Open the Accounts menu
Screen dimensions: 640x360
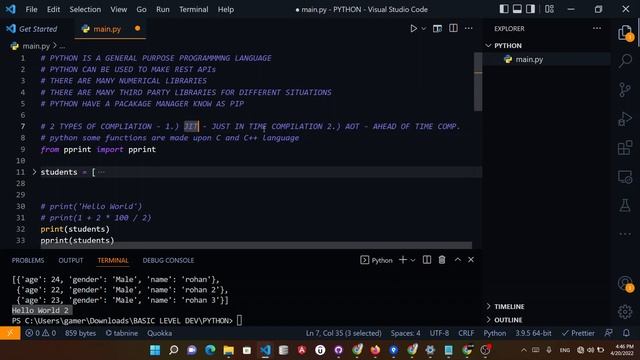625,283
